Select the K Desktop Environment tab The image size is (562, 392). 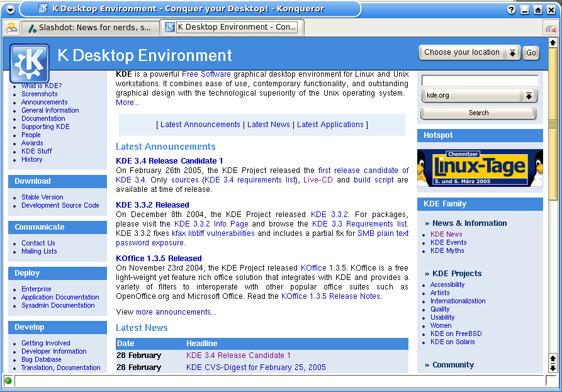[232, 27]
